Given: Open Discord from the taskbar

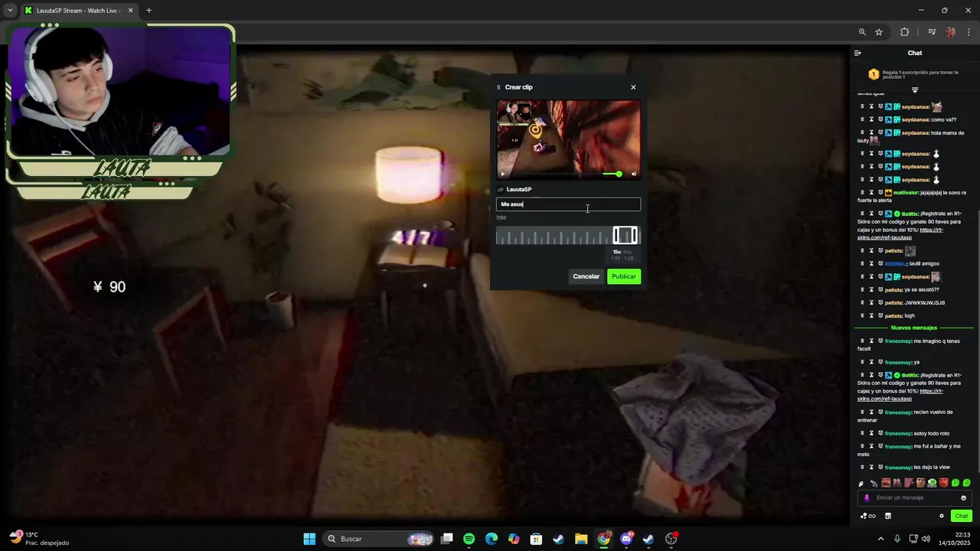Looking at the screenshot, I should pyautogui.click(x=626, y=539).
